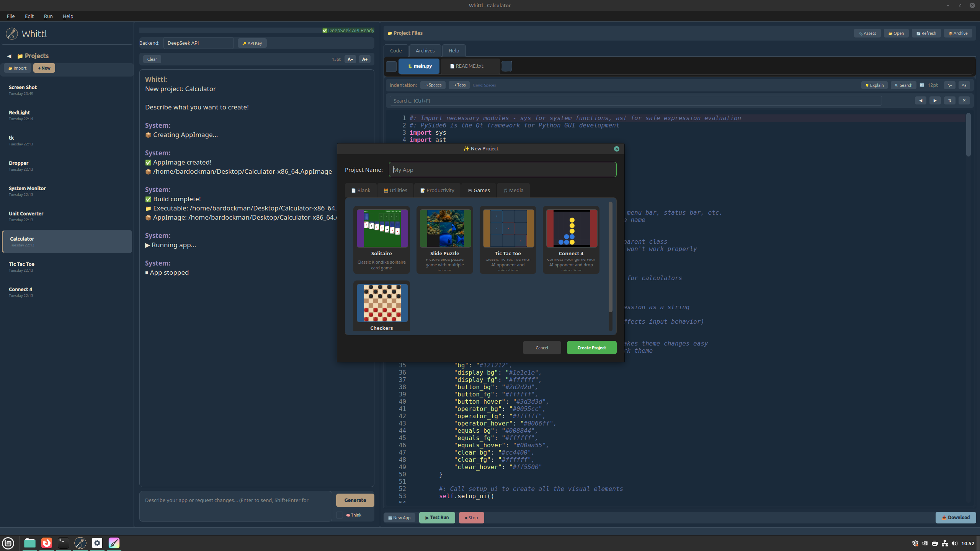Open terminal from the taskbar
Image resolution: width=980 pixels, height=551 pixels.
point(64,543)
